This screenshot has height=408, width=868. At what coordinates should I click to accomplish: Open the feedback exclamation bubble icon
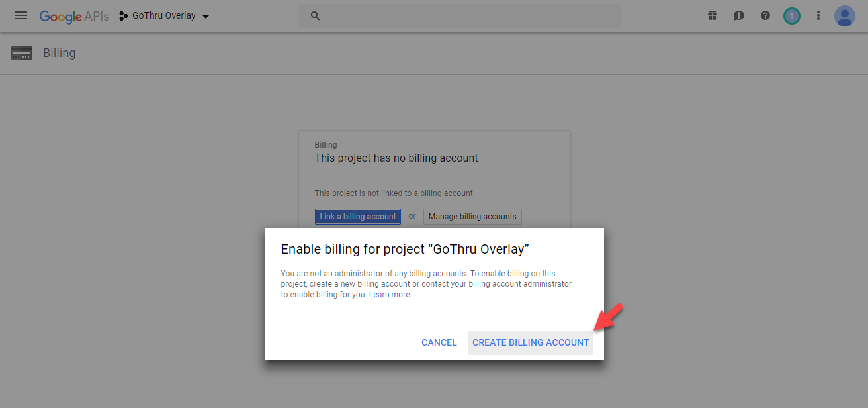click(x=739, y=15)
